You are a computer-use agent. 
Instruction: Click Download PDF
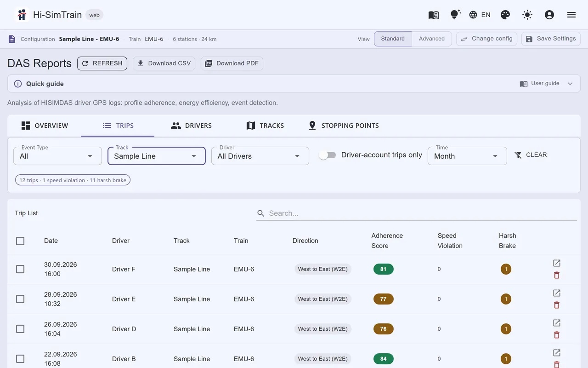pyautogui.click(x=232, y=63)
